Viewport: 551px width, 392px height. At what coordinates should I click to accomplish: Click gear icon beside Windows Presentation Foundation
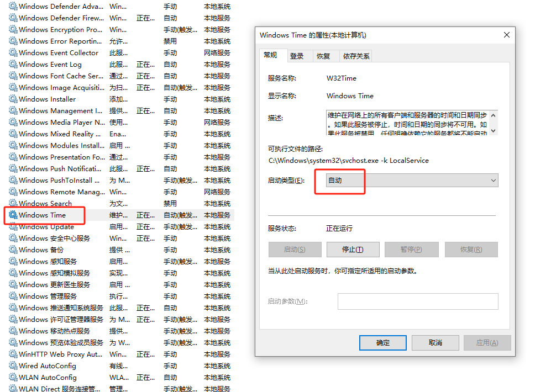(13, 157)
